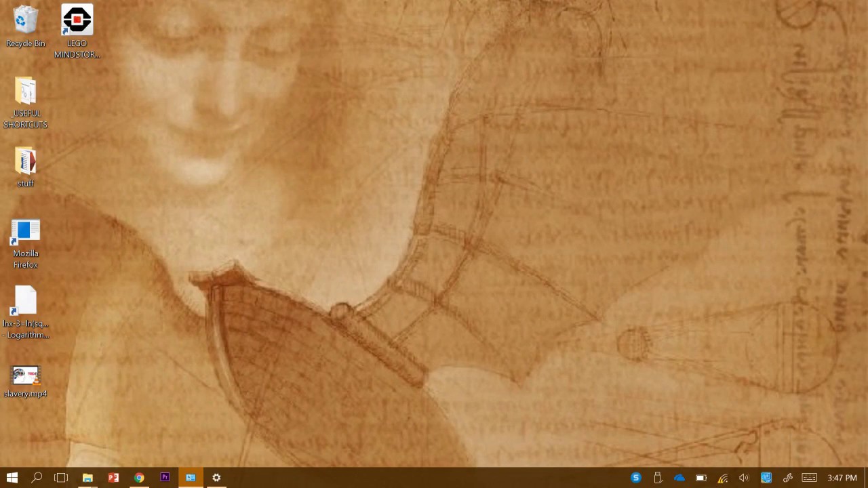Click the 3:47 PM clock
Image resolution: width=868 pixels, height=488 pixels.
[x=842, y=478]
